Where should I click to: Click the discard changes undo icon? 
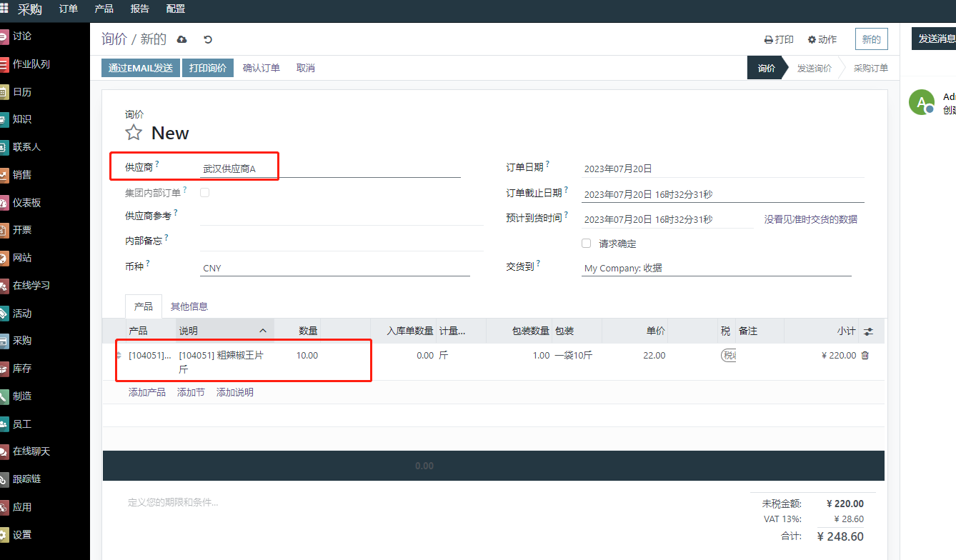tap(208, 39)
